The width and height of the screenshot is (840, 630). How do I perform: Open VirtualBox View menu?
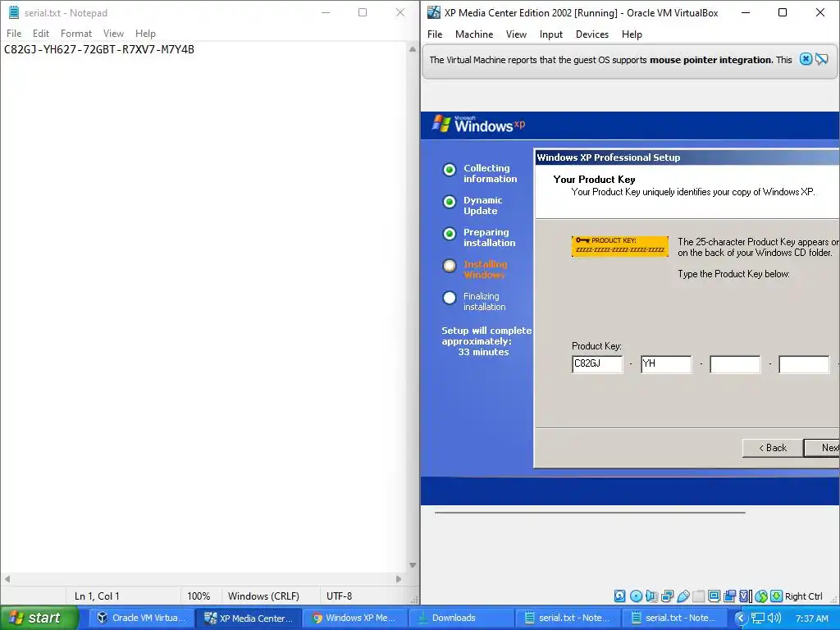[516, 34]
